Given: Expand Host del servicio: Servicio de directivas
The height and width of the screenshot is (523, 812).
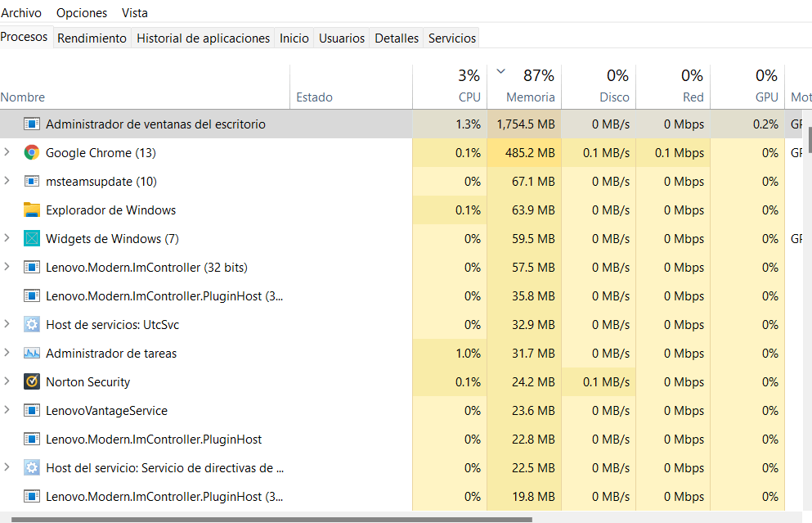Looking at the screenshot, I should 7,467.
